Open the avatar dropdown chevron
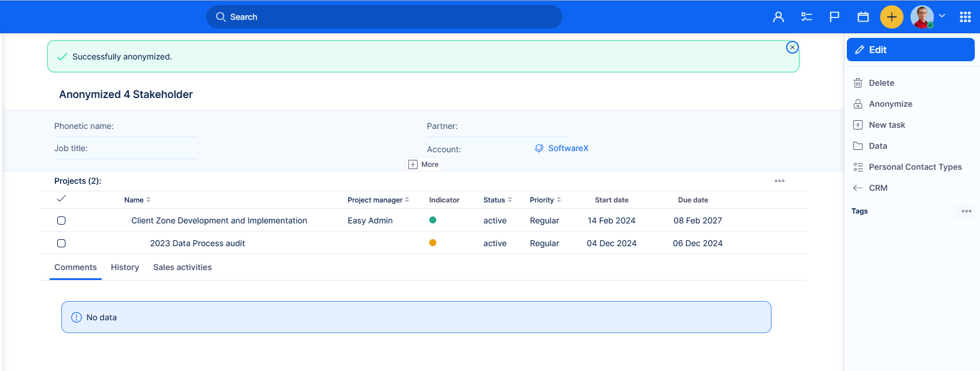Viewport: 980px width, 371px height. (942, 16)
